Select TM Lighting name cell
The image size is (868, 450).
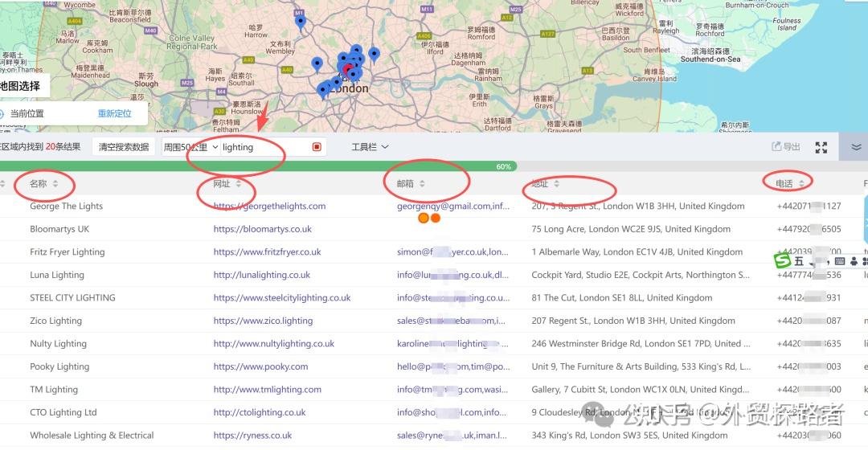[54, 390]
